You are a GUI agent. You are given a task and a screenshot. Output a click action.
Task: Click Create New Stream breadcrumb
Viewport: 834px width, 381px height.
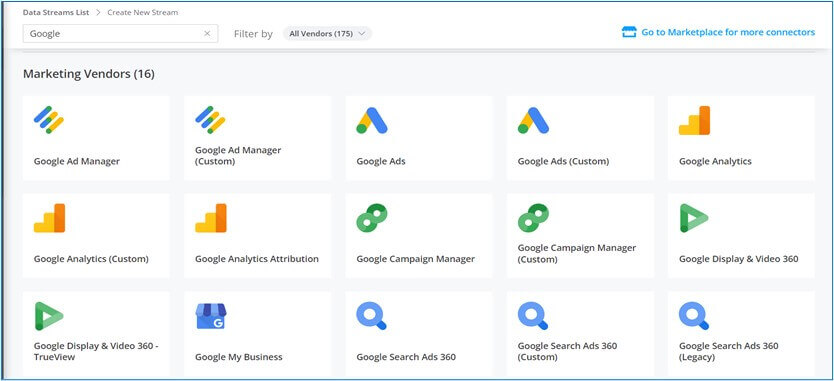pos(143,12)
